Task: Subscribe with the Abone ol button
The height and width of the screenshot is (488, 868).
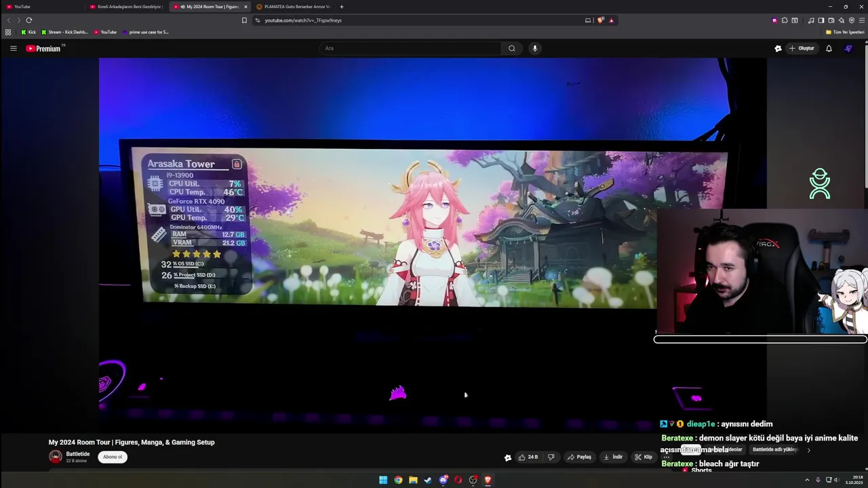Action: click(113, 457)
